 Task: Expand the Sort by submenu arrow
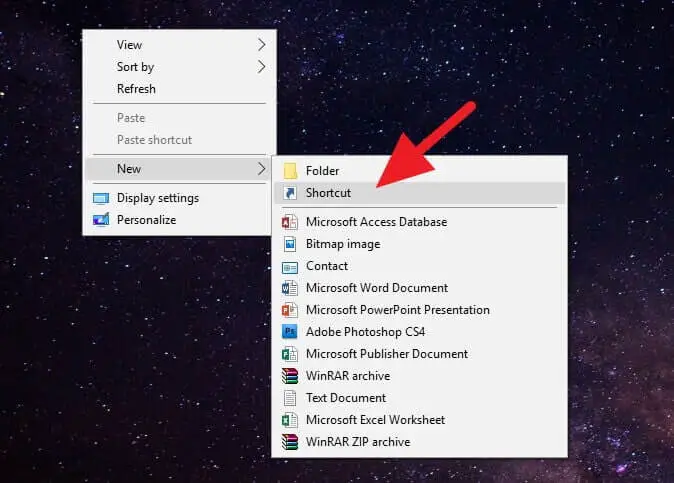tap(261, 67)
